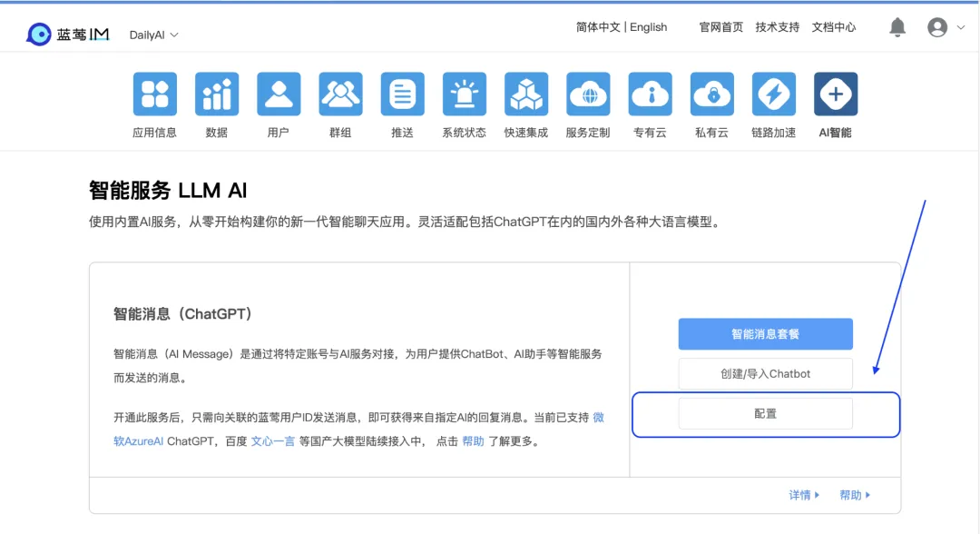Click the 私有云 locked cloud icon
The width and height of the screenshot is (980, 534).
tap(712, 94)
